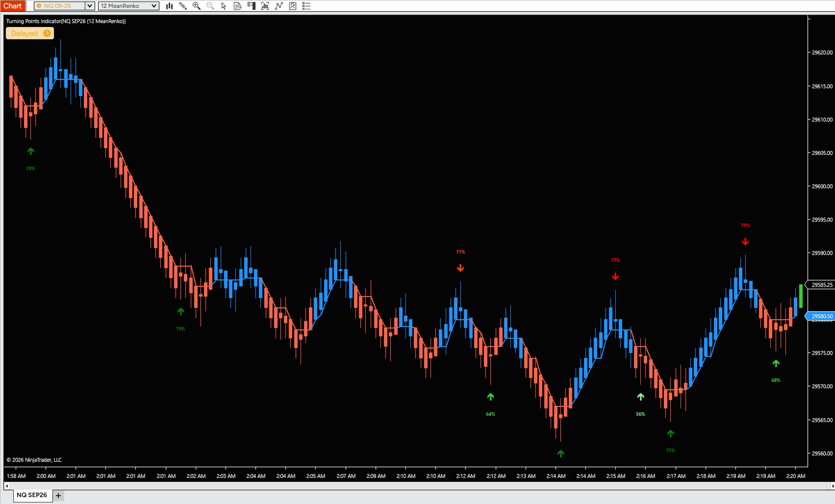Toggle the chart trader icon
Image resolution: width=835 pixels, height=504 pixels.
(251, 6)
